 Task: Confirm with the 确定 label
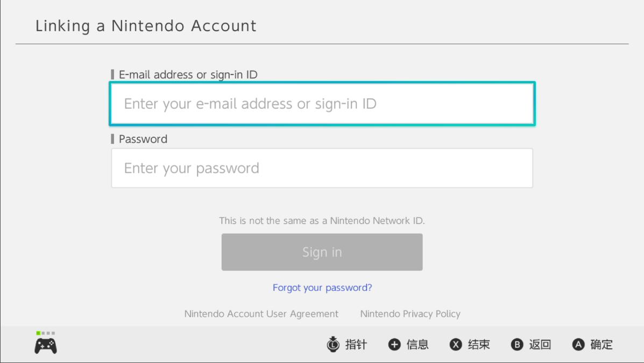click(601, 345)
